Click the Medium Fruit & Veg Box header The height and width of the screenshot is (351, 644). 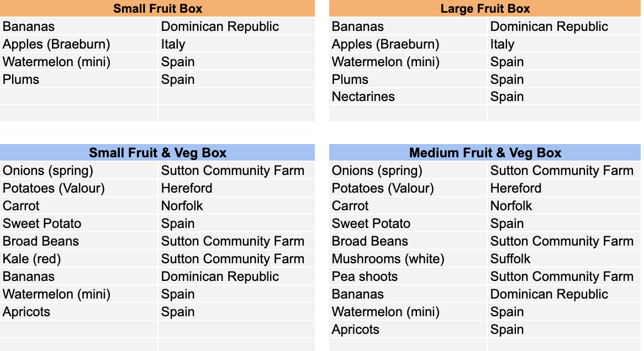point(484,153)
